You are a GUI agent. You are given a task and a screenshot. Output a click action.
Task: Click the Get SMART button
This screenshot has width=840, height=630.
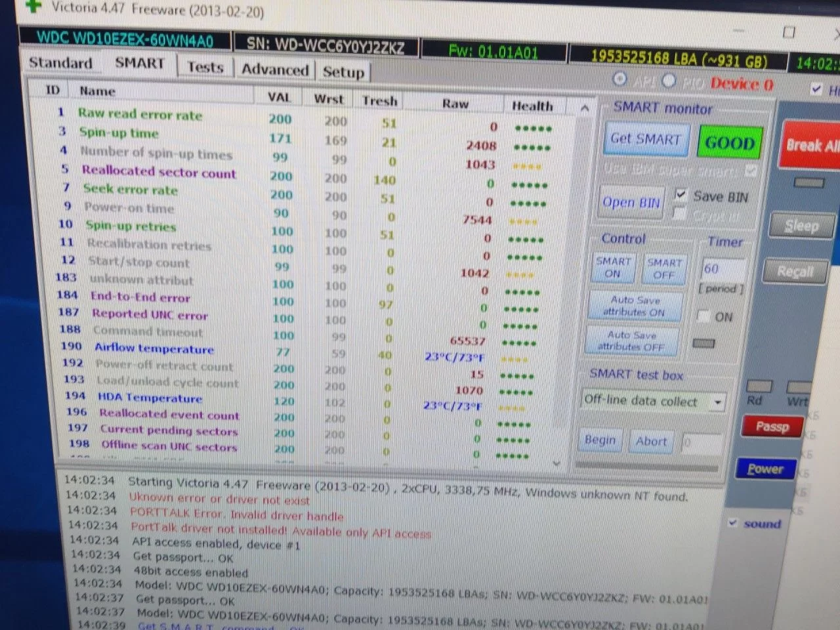coord(646,139)
